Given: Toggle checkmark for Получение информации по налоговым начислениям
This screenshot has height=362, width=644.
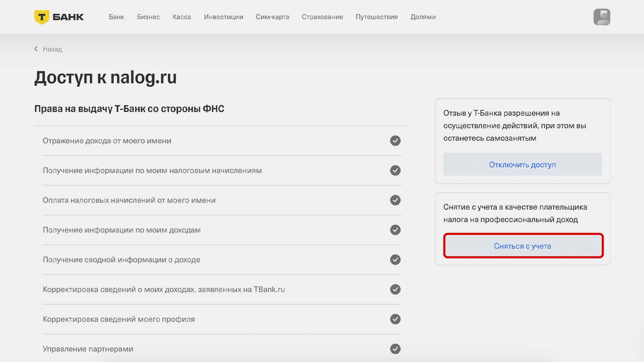Looking at the screenshot, I should click(x=395, y=171).
